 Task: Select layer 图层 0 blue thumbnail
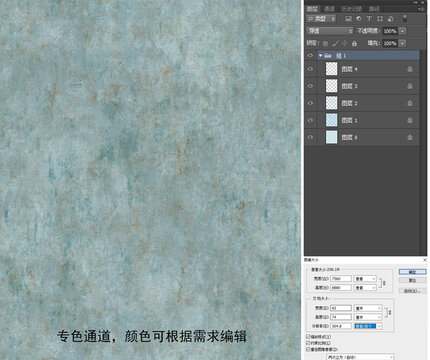331,137
